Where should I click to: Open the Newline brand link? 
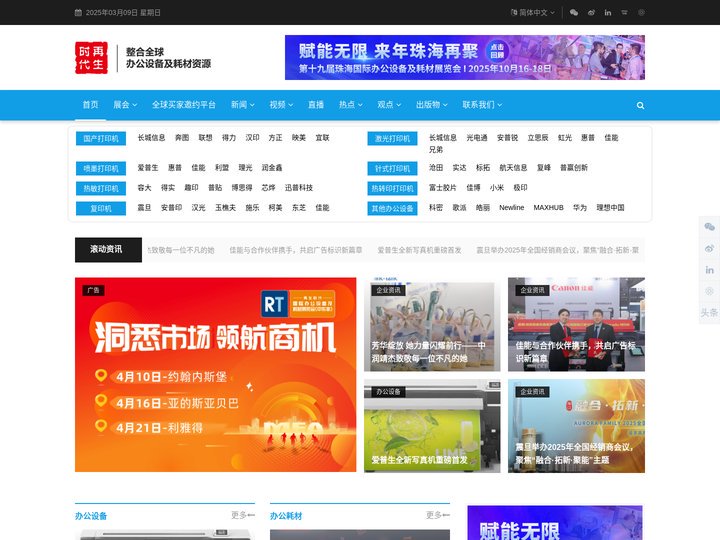[512, 208]
